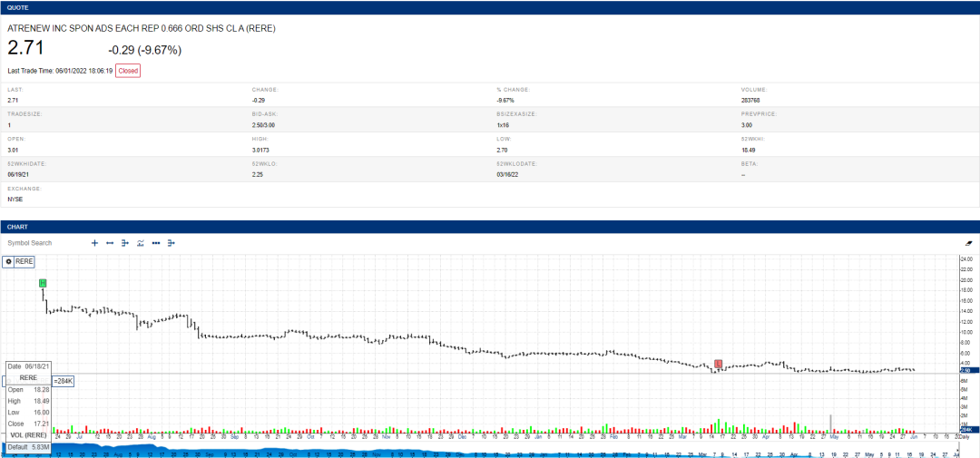
Task: Click the BID-ASK value 2.50/3.00
Action: click(263, 125)
